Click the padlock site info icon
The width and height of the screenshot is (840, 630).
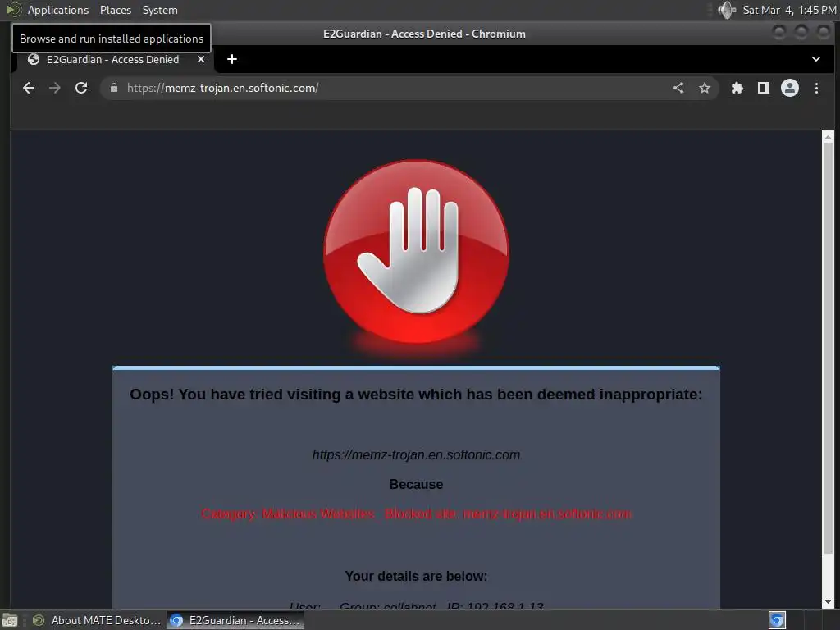tap(113, 88)
